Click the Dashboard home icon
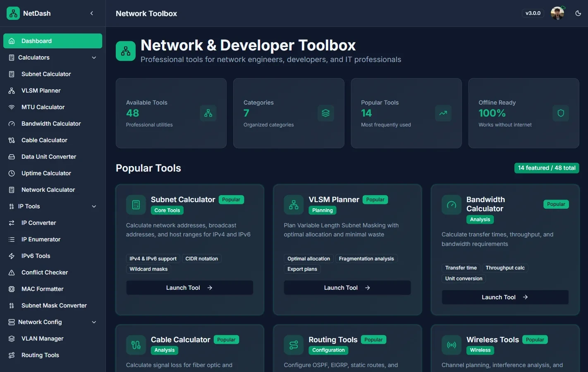Image resolution: width=588 pixels, height=372 pixels. [x=12, y=41]
